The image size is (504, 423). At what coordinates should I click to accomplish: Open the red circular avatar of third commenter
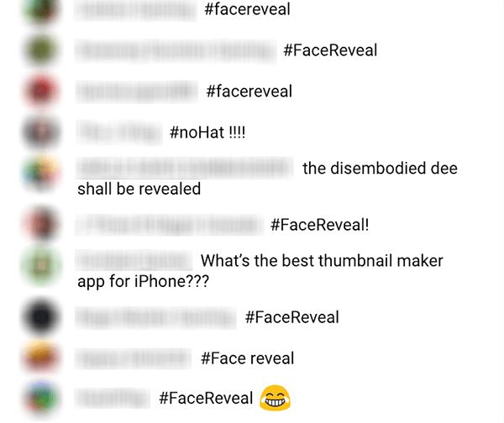(x=41, y=91)
